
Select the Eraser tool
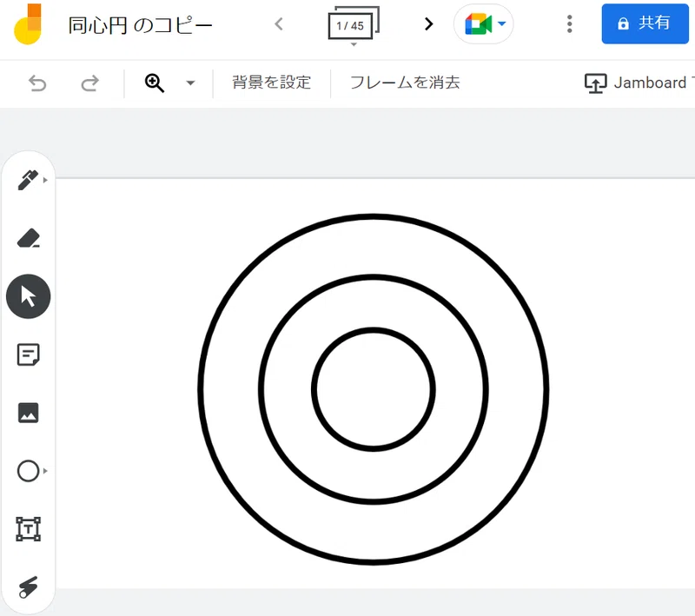coord(29,238)
